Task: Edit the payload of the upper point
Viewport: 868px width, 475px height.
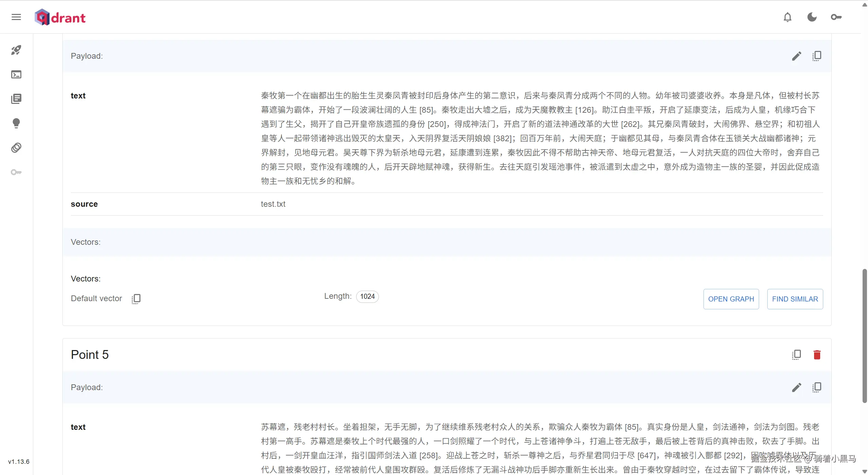Action: click(x=796, y=56)
